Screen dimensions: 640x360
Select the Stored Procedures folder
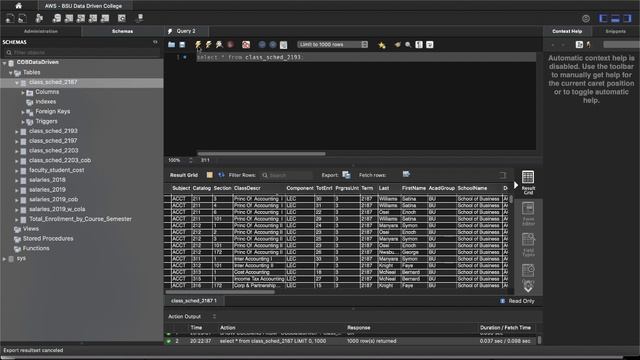click(48, 239)
